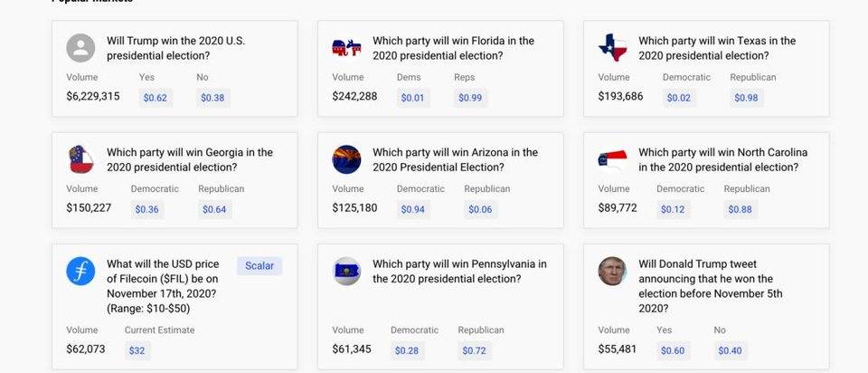Image resolution: width=868 pixels, height=373 pixels.
Task: Pick Republican $0.64 in Georgia market
Action: pyautogui.click(x=214, y=209)
